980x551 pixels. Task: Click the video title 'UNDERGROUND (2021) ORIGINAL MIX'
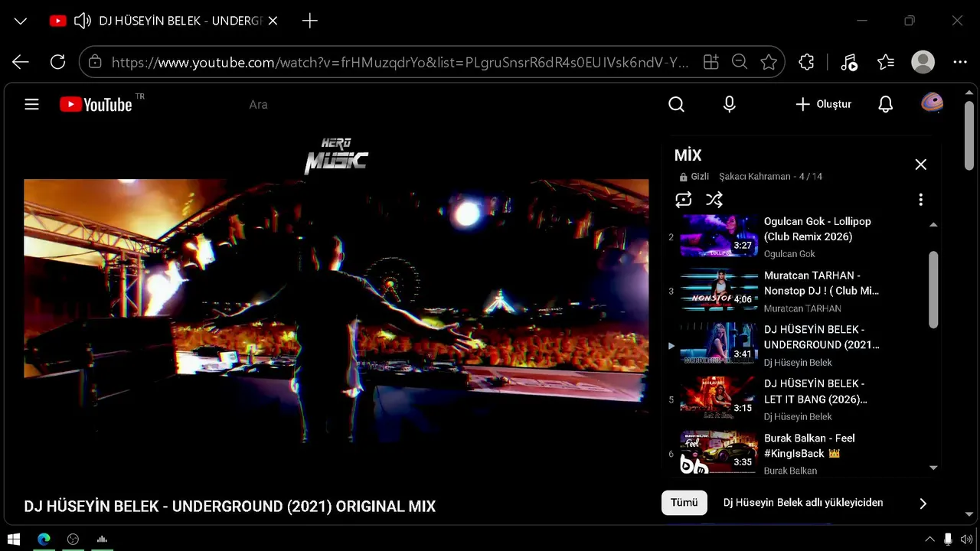[x=304, y=507]
